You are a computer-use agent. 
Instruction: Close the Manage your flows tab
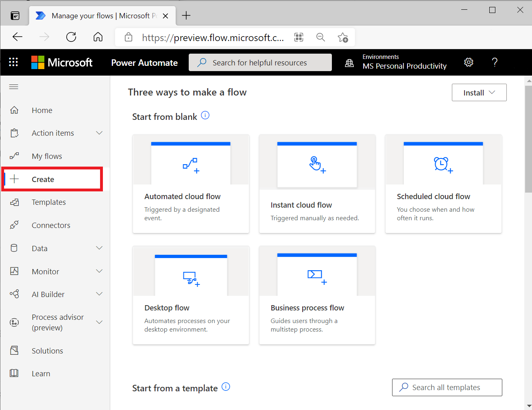coord(166,16)
